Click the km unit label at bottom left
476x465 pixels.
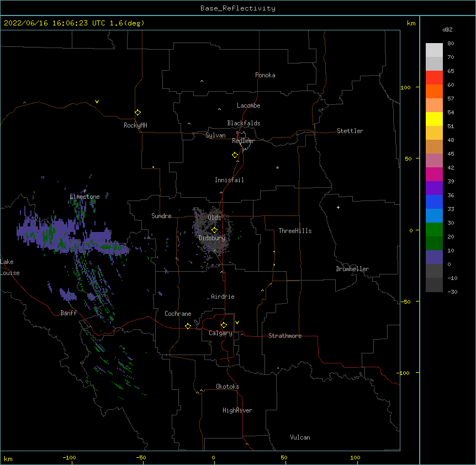(x=8, y=459)
